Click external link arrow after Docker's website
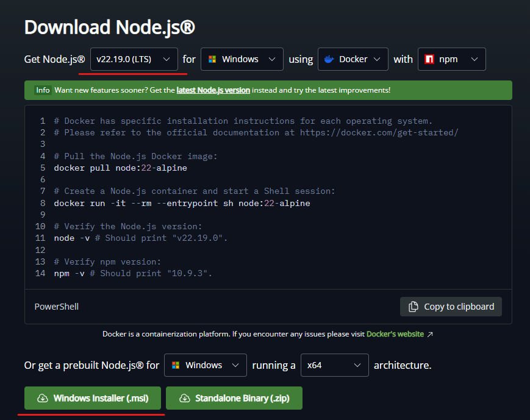This screenshot has height=420, width=530. click(x=430, y=334)
